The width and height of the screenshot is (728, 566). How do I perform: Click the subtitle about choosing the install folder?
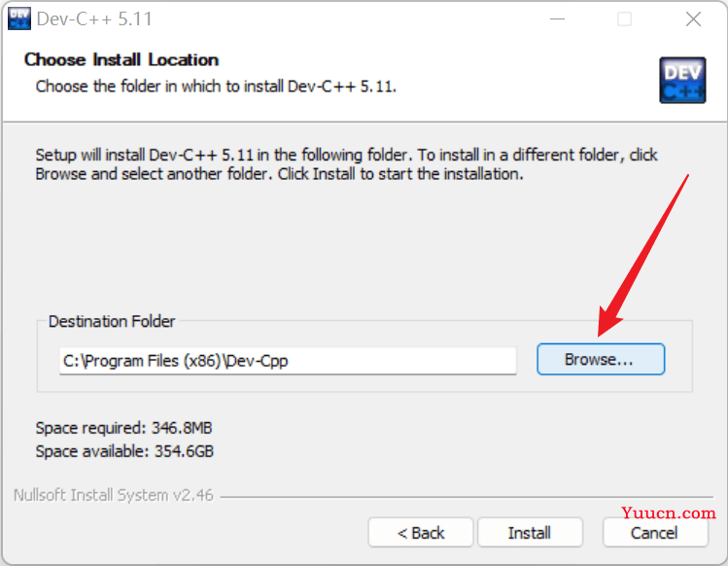click(216, 87)
